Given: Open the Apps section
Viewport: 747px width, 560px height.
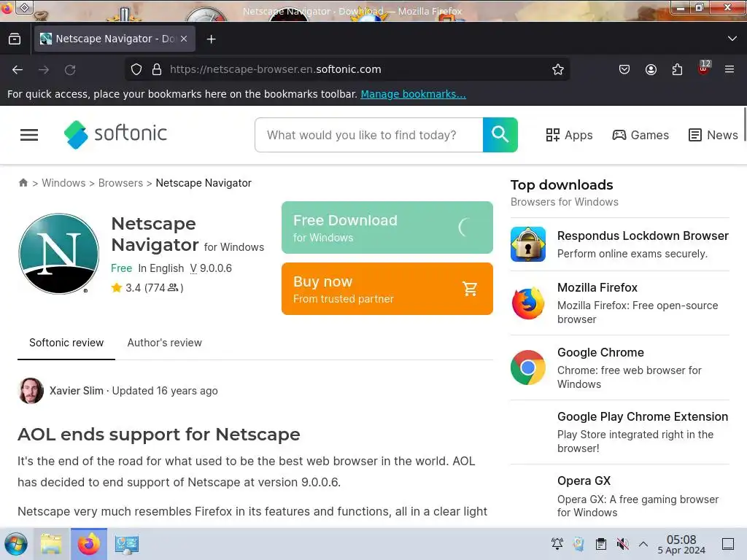Looking at the screenshot, I should click(x=569, y=135).
